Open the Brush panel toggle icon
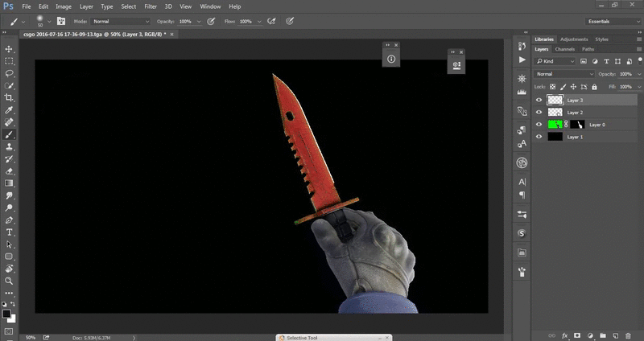 [61, 22]
